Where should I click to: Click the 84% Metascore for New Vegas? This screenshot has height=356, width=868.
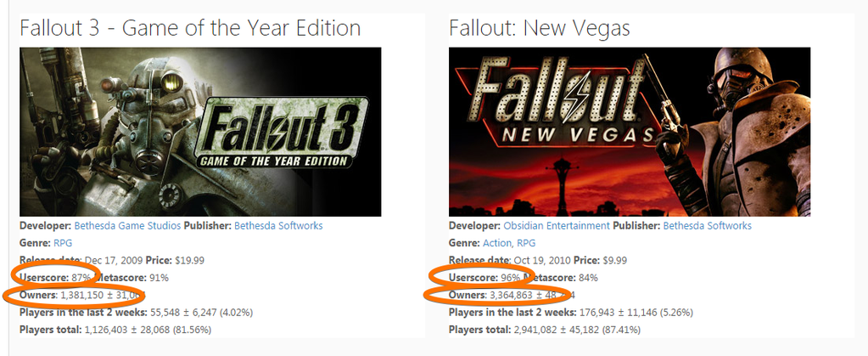(588, 277)
